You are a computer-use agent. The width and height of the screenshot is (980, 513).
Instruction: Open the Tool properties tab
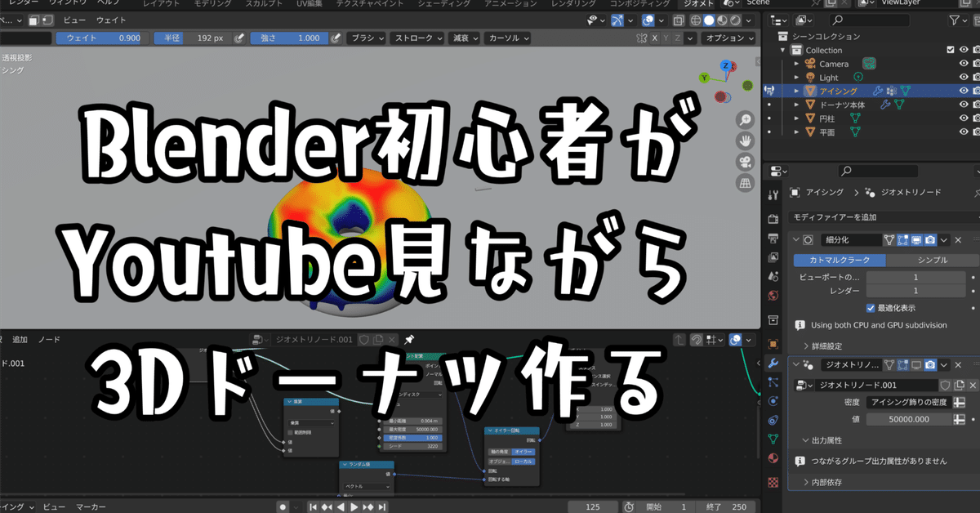(x=773, y=196)
